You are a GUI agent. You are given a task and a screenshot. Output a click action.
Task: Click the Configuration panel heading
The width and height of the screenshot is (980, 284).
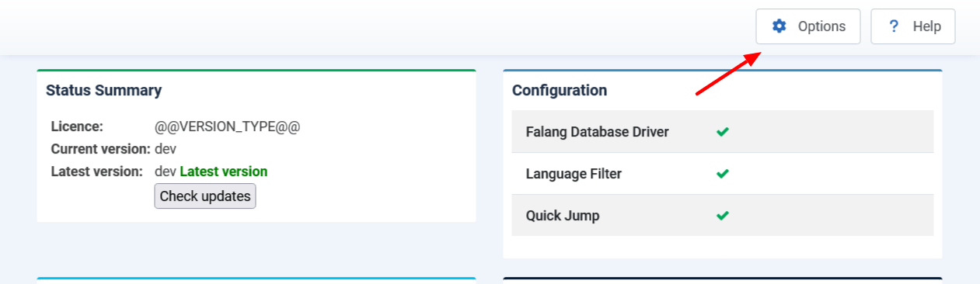pyautogui.click(x=560, y=91)
